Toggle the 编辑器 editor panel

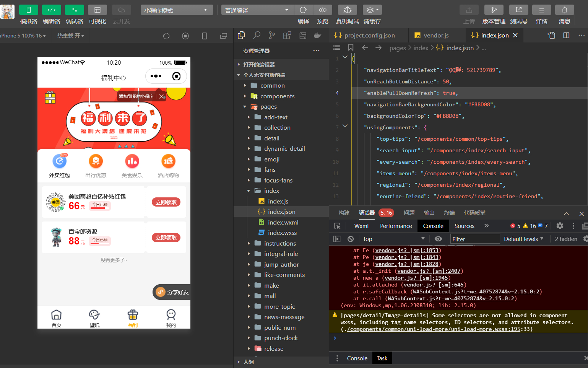point(52,10)
